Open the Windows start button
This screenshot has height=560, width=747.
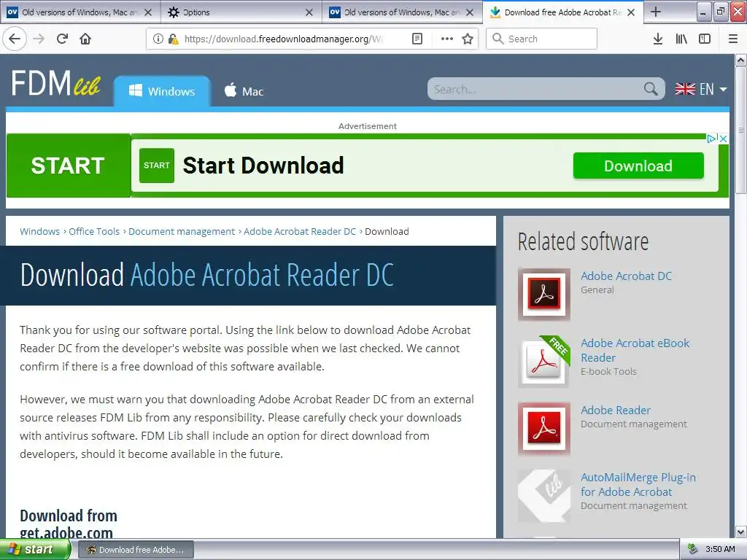tap(34, 550)
